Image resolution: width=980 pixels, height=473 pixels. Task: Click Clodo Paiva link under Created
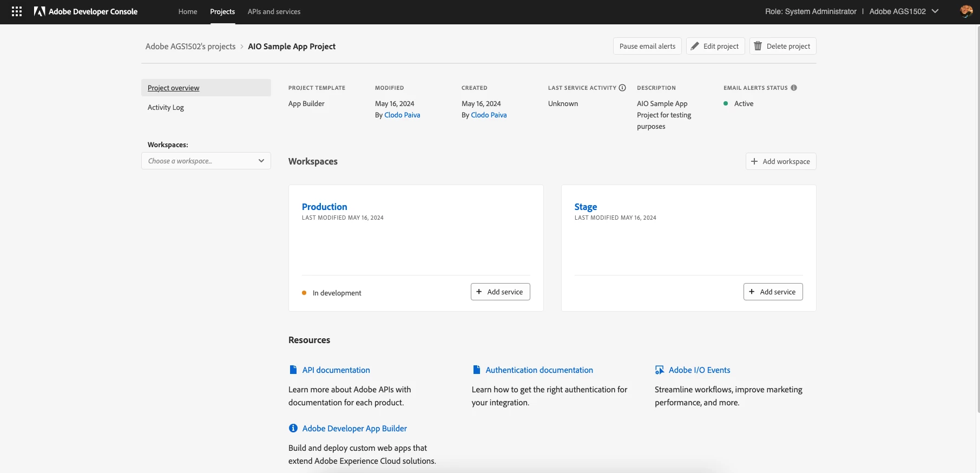[x=489, y=115]
